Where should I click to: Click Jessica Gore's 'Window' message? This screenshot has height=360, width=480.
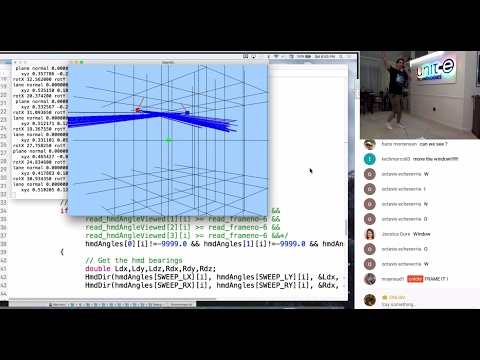tap(422, 234)
